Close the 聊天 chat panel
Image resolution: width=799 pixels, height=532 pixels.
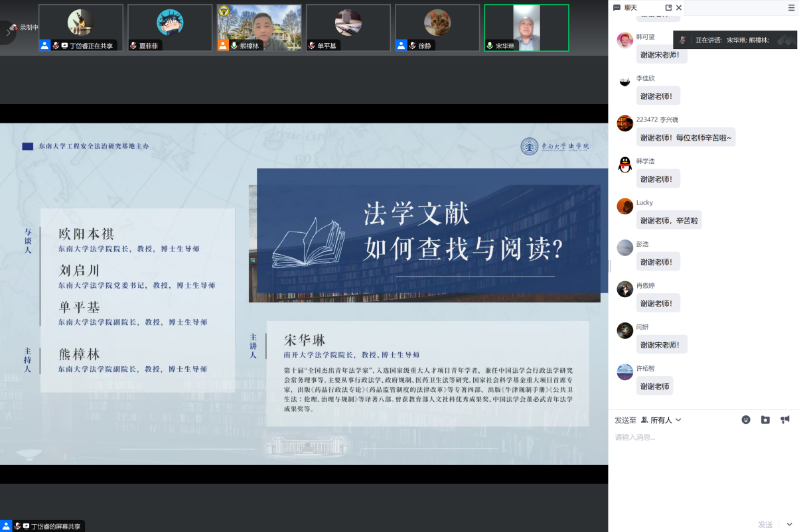(679, 8)
